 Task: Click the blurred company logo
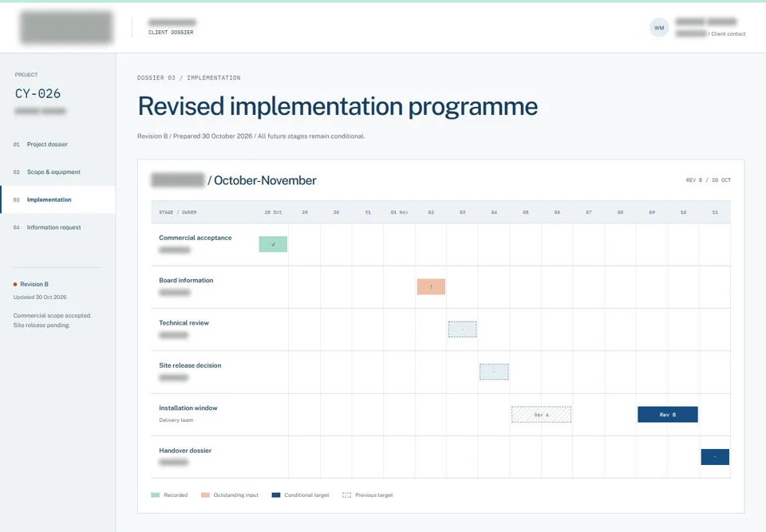pos(66,27)
